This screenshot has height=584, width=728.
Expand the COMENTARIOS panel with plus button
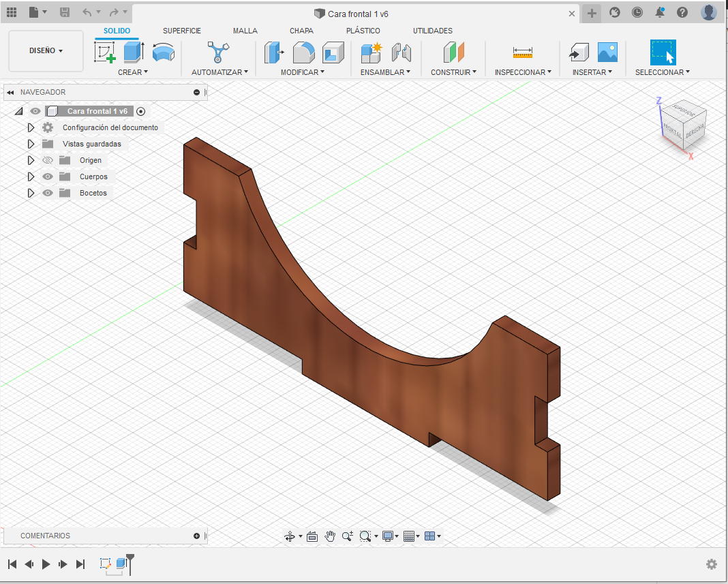point(196,536)
